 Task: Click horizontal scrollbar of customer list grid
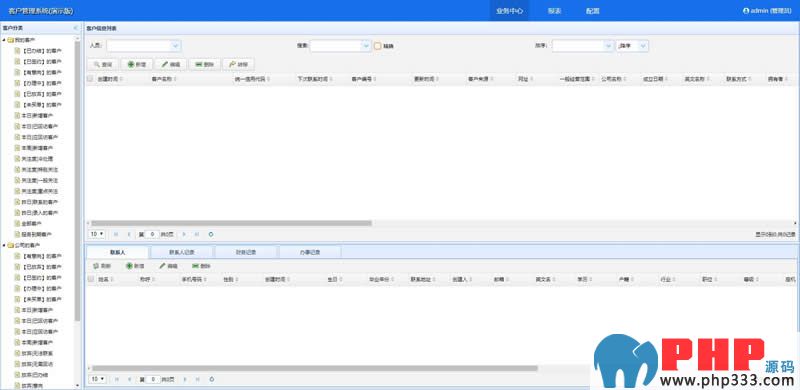232,223
